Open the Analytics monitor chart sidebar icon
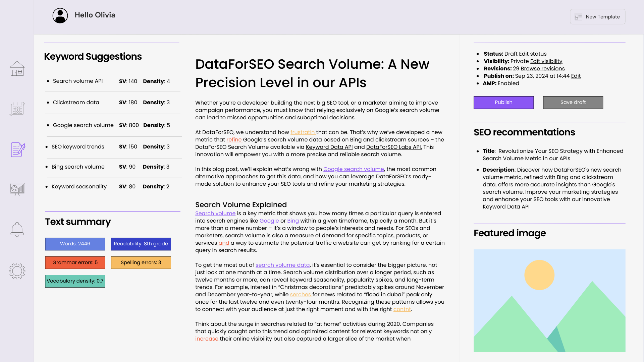This screenshot has width=644, height=362. click(17, 190)
